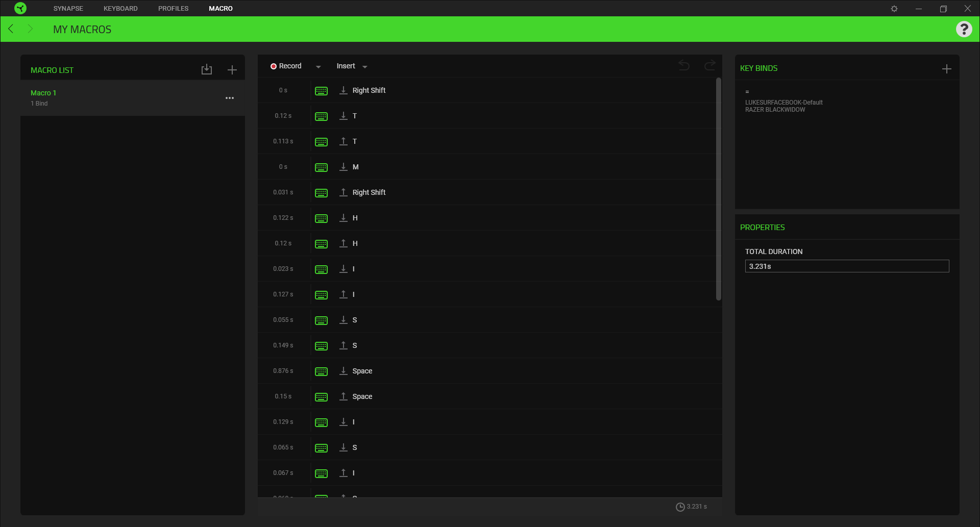This screenshot has height=527, width=980.
Task: Select Macro 1 in the macro list
Action: [43, 93]
